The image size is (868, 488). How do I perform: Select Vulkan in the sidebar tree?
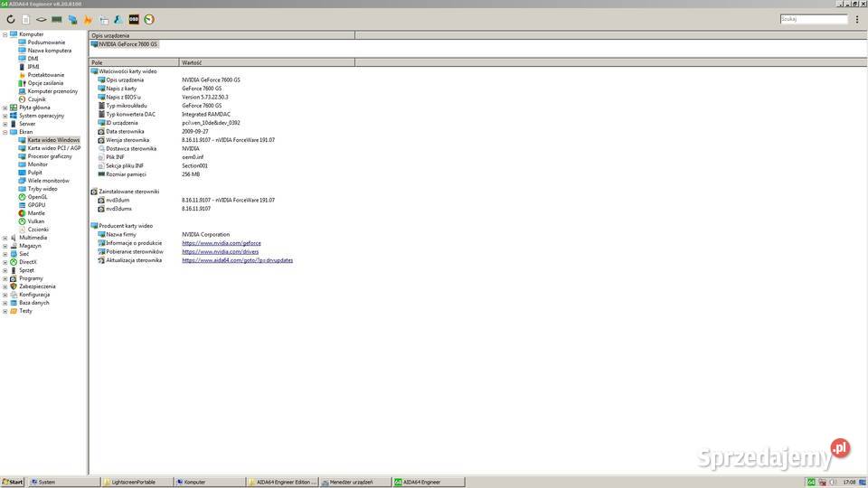click(x=35, y=221)
